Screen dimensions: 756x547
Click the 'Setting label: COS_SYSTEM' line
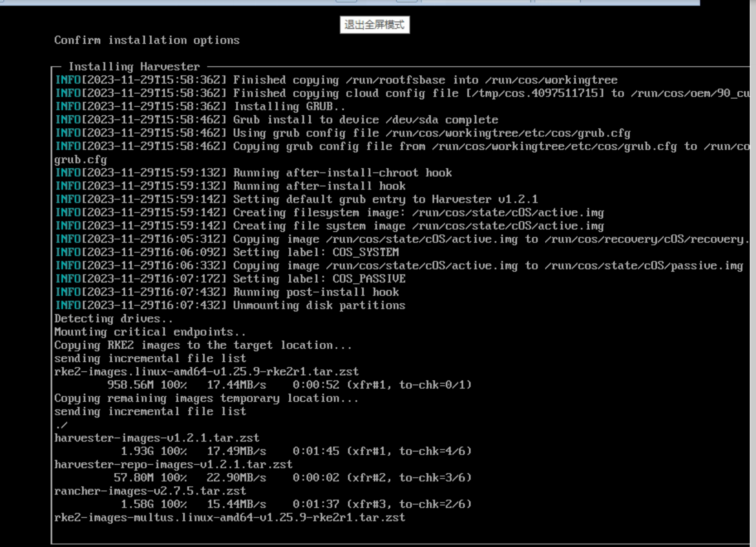click(x=227, y=252)
